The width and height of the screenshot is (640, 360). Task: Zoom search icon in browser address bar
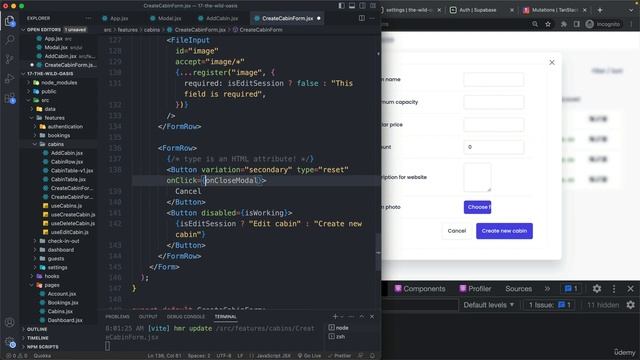535,24
